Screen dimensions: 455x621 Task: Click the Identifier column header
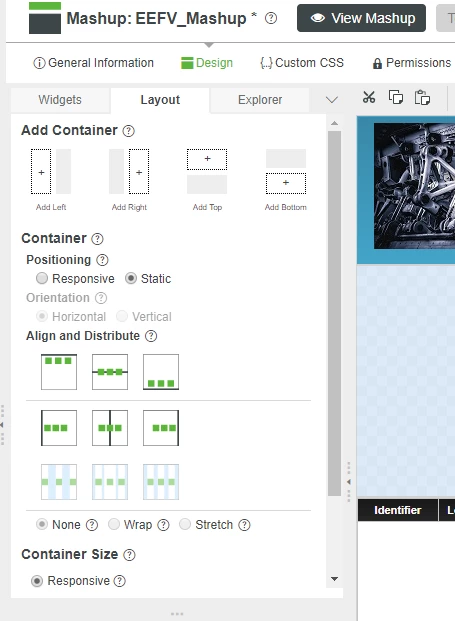click(398, 510)
